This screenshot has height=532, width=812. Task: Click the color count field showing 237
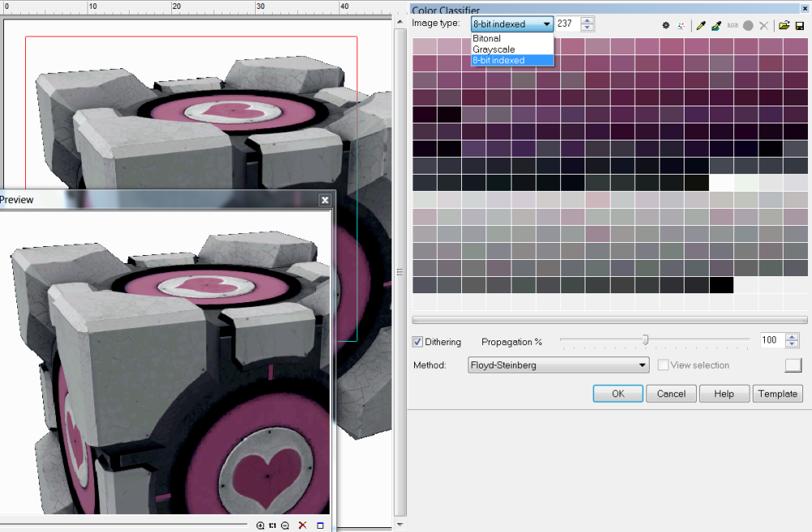pos(568,24)
